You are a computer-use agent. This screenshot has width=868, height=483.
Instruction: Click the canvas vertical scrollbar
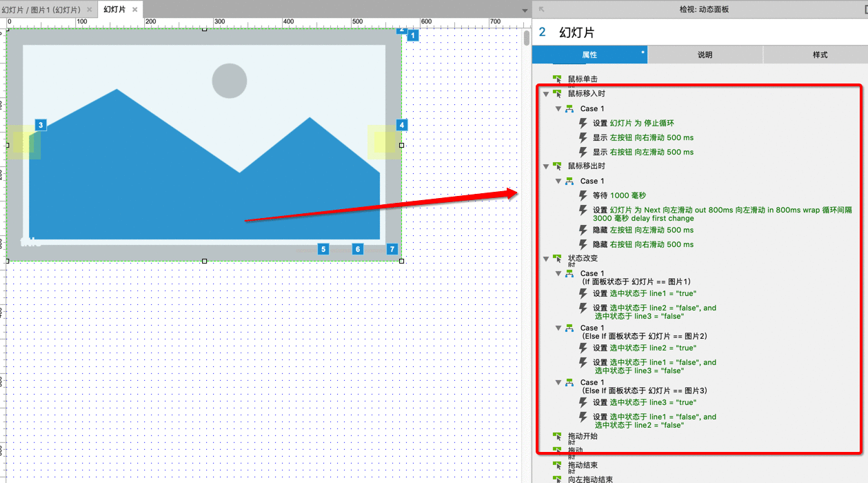tap(527, 37)
